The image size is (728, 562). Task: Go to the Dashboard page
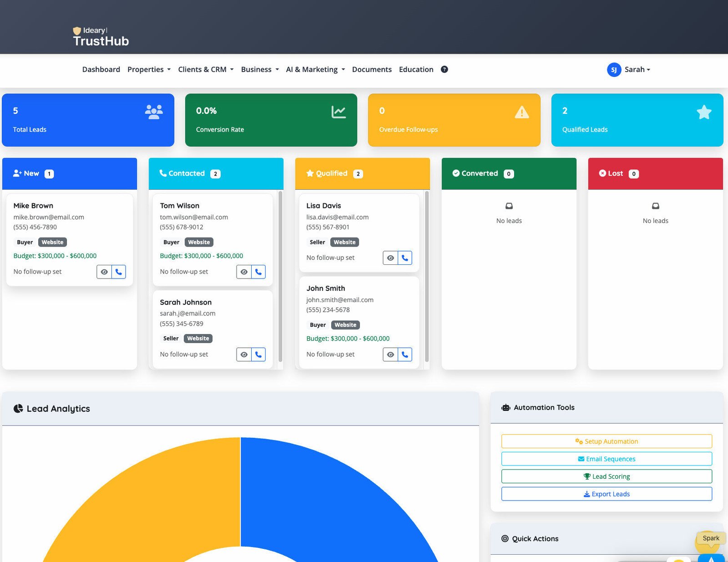point(101,69)
